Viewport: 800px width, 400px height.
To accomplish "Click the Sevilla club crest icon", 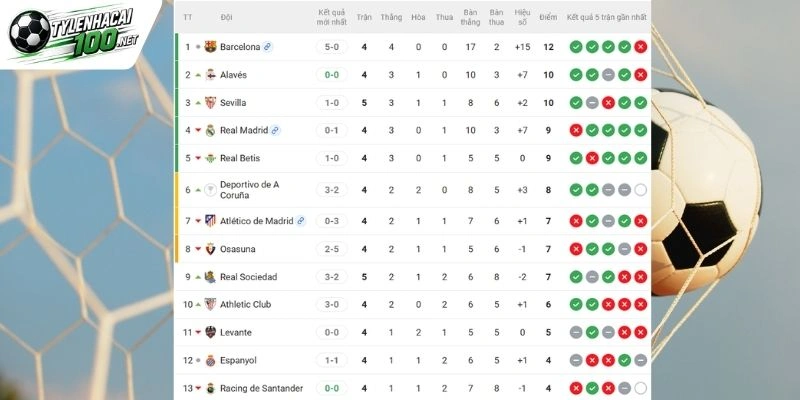I will click(x=210, y=103).
